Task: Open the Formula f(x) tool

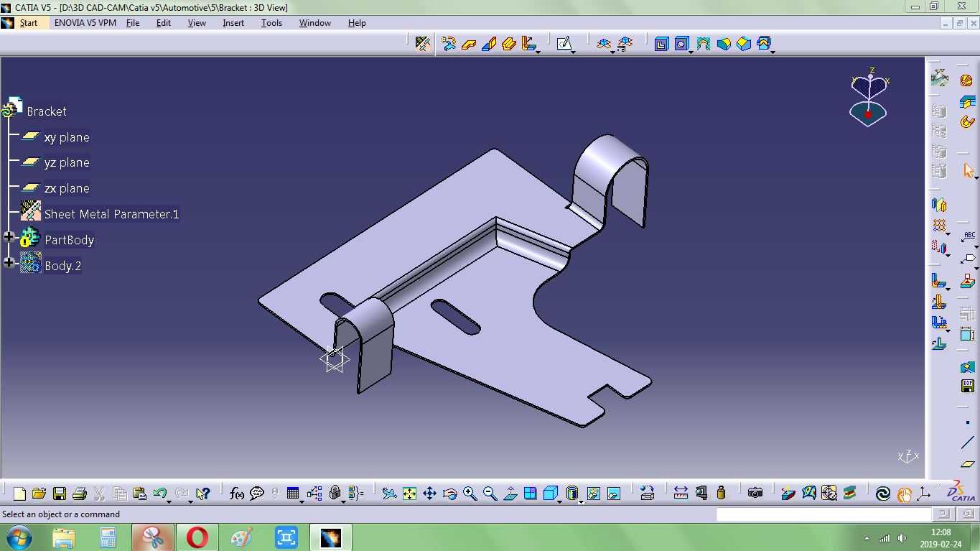Action: coord(236,494)
